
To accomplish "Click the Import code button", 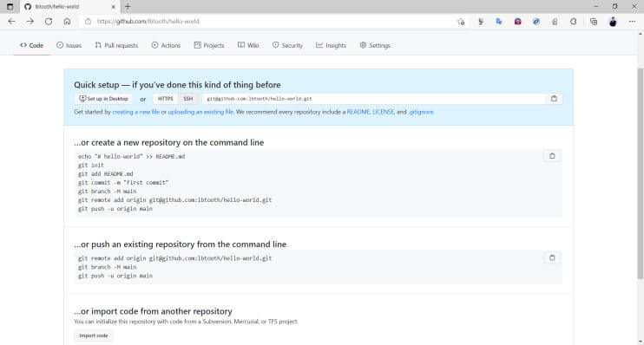I will pos(94,335).
